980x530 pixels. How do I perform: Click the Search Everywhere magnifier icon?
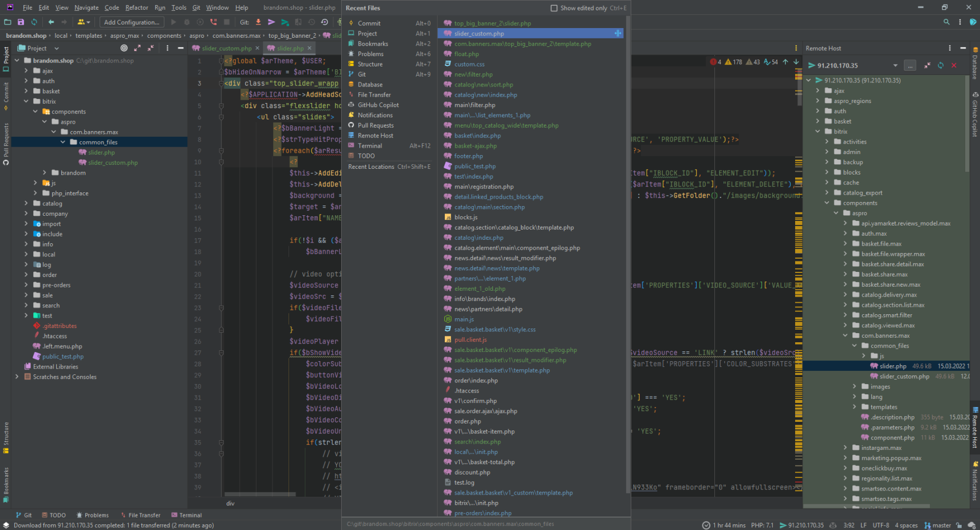(x=946, y=22)
